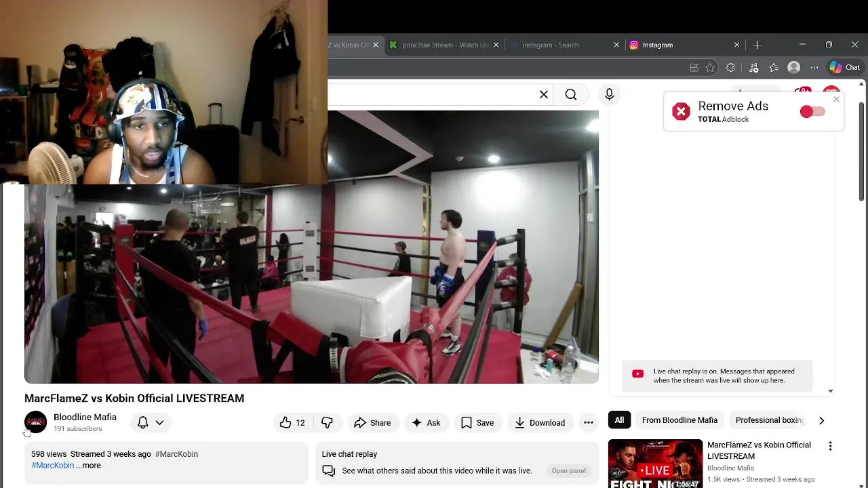The width and height of the screenshot is (868, 488).
Task: Open the Ask AI button
Action: [426, 423]
